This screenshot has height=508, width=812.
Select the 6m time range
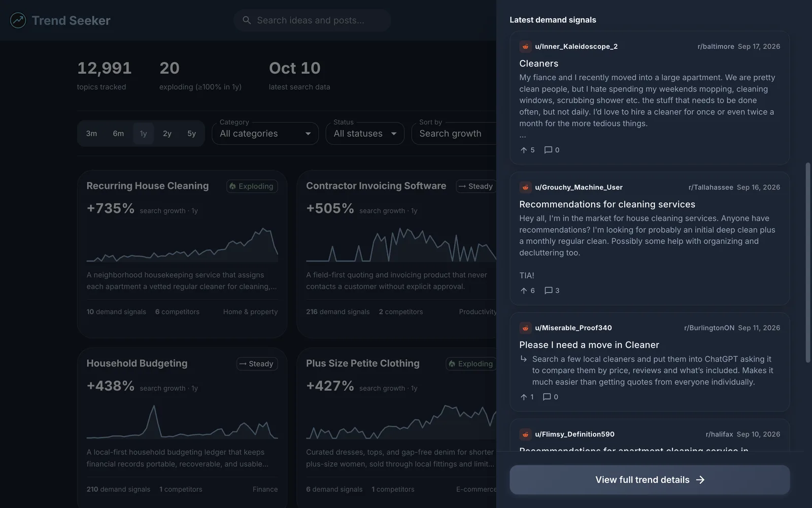point(118,134)
